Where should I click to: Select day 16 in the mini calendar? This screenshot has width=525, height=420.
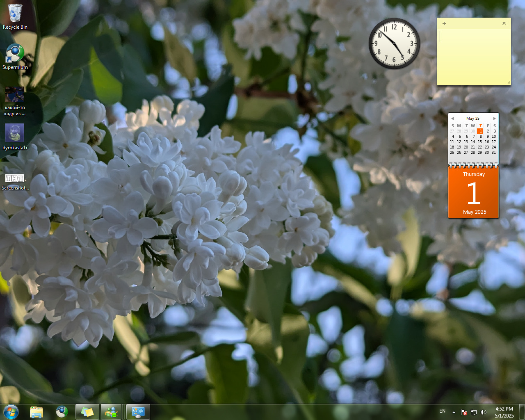pos(487,142)
